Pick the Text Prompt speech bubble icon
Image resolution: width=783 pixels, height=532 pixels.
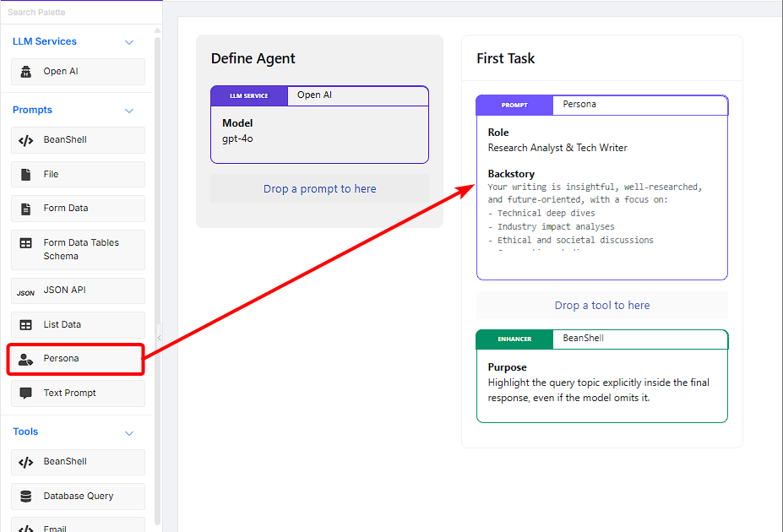click(26, 393)
